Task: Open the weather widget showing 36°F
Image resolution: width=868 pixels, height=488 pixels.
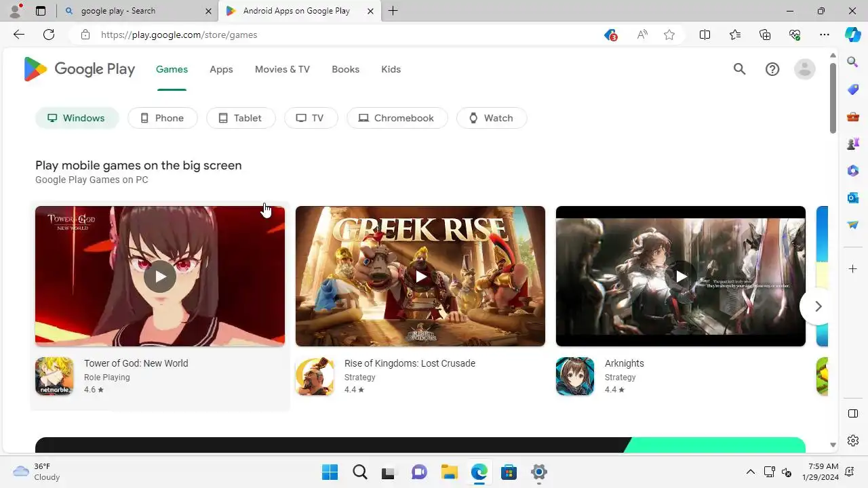Action: [x=37, y=472]
